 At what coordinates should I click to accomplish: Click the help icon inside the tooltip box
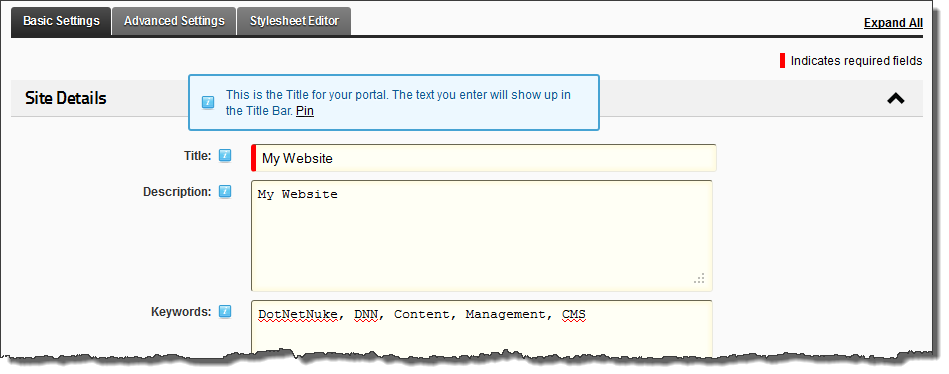click(x=208, y=103)
